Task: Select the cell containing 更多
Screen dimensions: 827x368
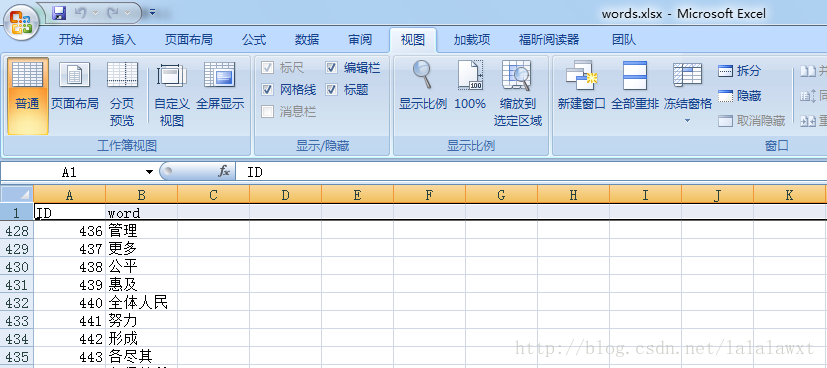Action: 141,248
